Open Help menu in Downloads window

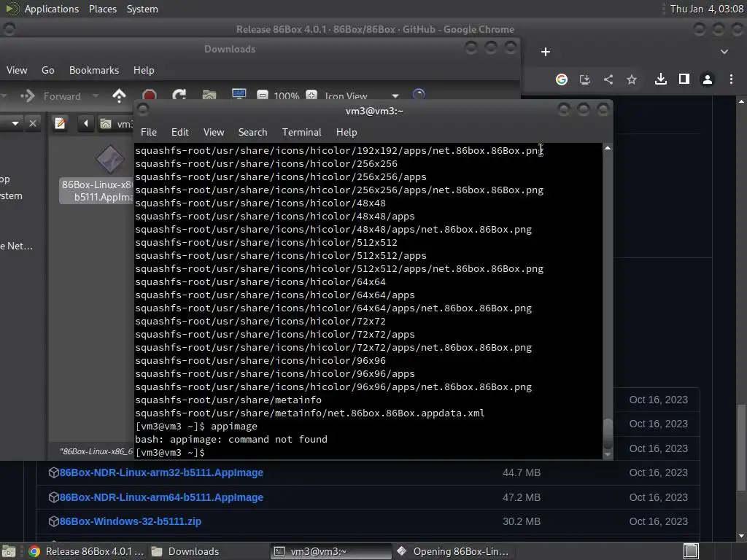point(144,70)
